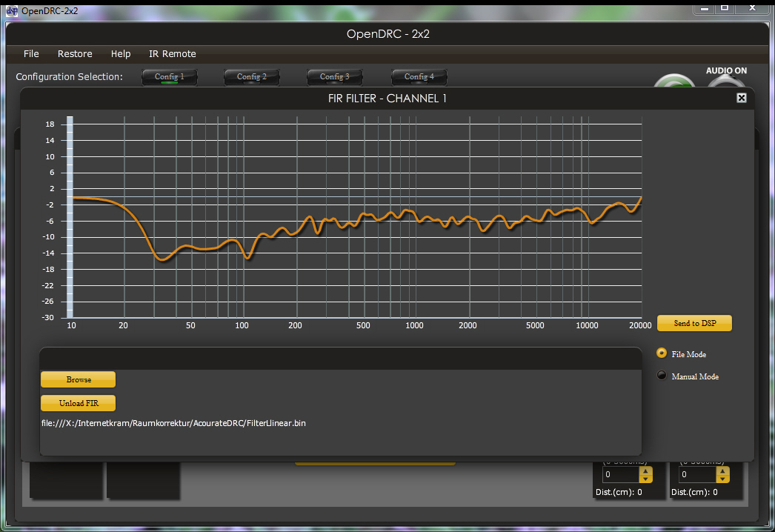Screen dimensions: 775x532
Task: Switch to Config 3 preset
Action: tap(335, 77)
